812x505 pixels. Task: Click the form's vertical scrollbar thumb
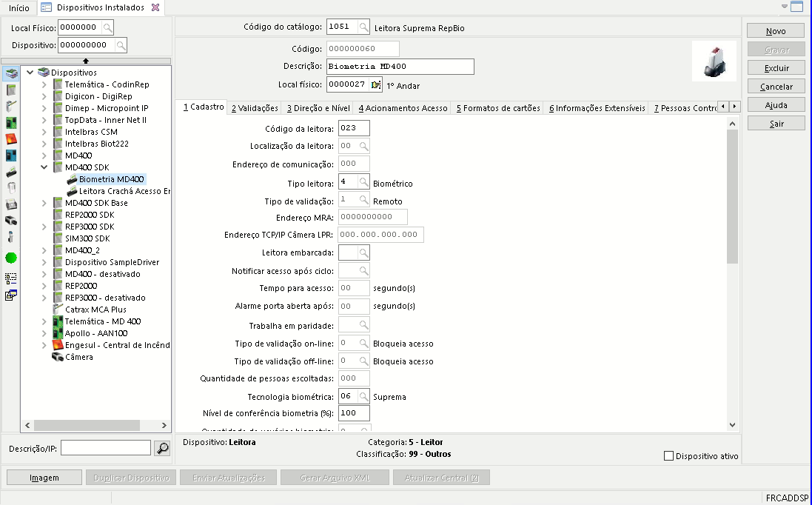click(x=732, y=198)
